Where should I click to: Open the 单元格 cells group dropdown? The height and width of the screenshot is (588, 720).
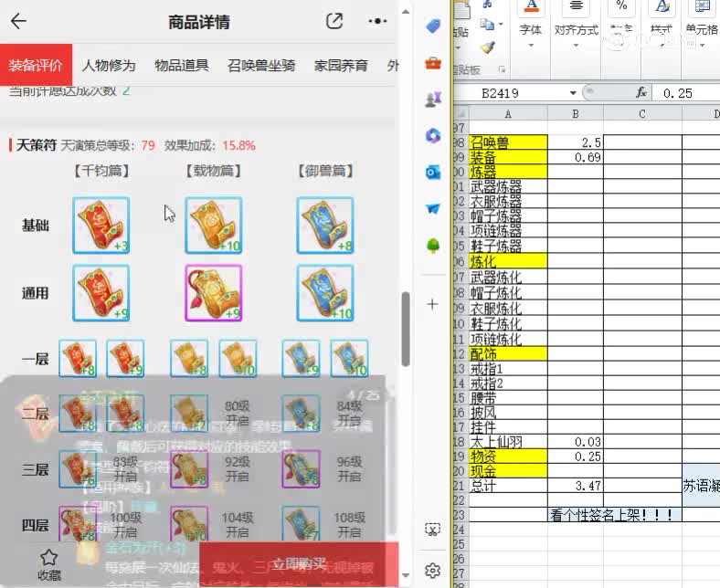(x=702, y=45)
